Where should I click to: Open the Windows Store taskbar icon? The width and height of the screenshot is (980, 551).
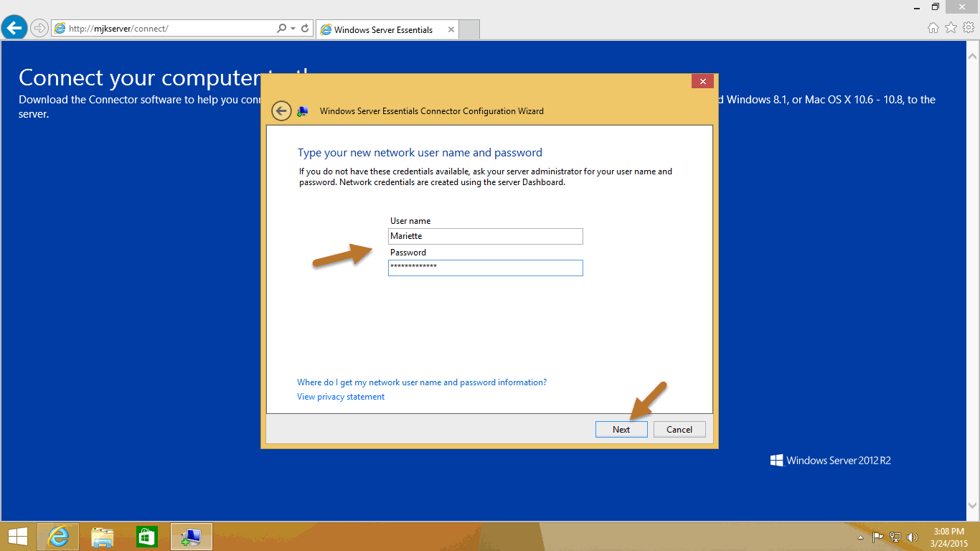(147, 537)
